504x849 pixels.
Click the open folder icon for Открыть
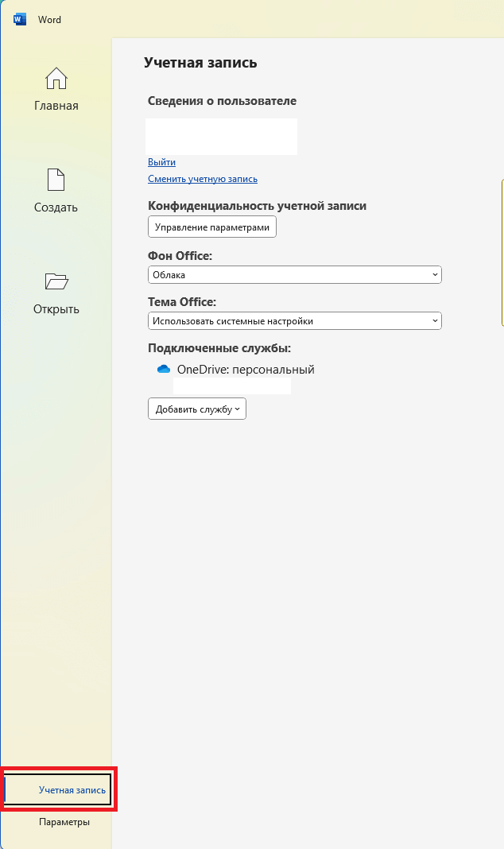pyautogui.click(x=56, y=281)
